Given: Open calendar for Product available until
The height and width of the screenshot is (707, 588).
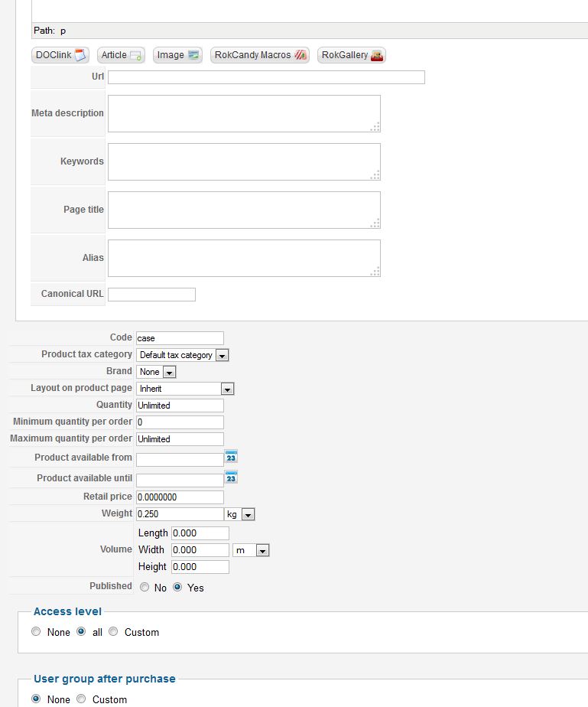Looking at the screenshot, I should click(231, 477).
